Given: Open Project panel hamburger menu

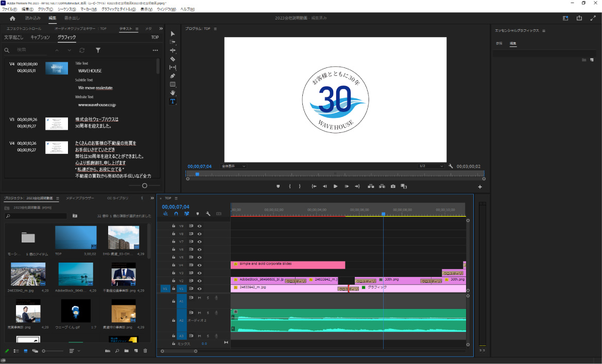Looking at the screenshot, I should coord(58,199).
